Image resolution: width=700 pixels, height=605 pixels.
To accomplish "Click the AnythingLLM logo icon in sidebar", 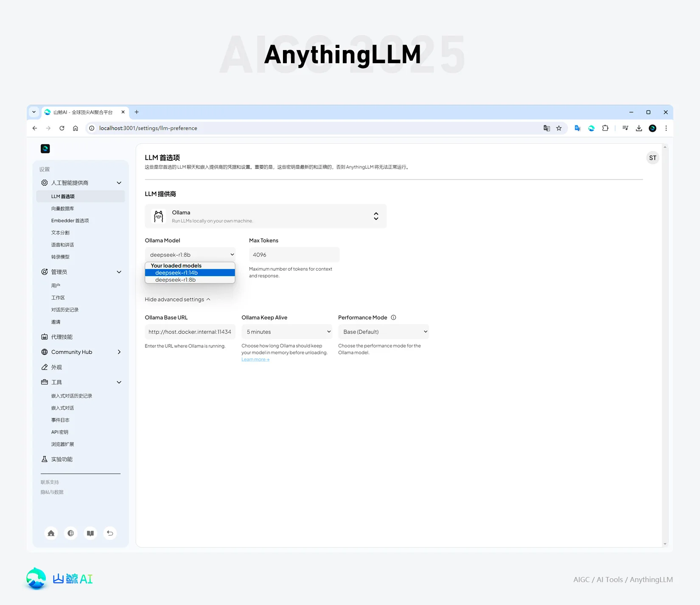I will (x=45, y=148).
